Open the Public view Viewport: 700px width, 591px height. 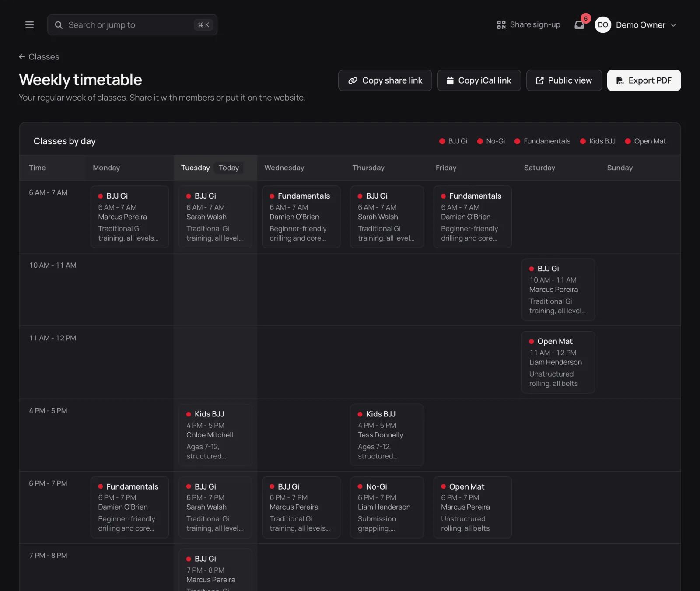tap(564, 80)
